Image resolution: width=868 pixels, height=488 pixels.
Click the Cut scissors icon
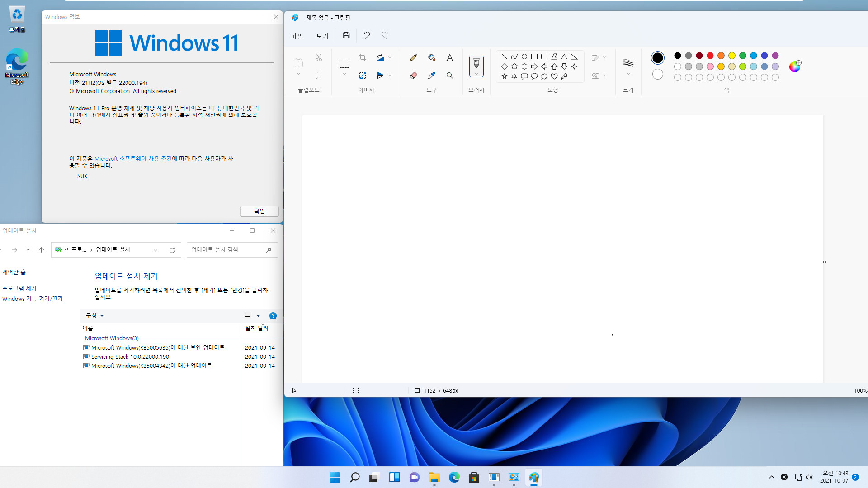pos(319,57)
